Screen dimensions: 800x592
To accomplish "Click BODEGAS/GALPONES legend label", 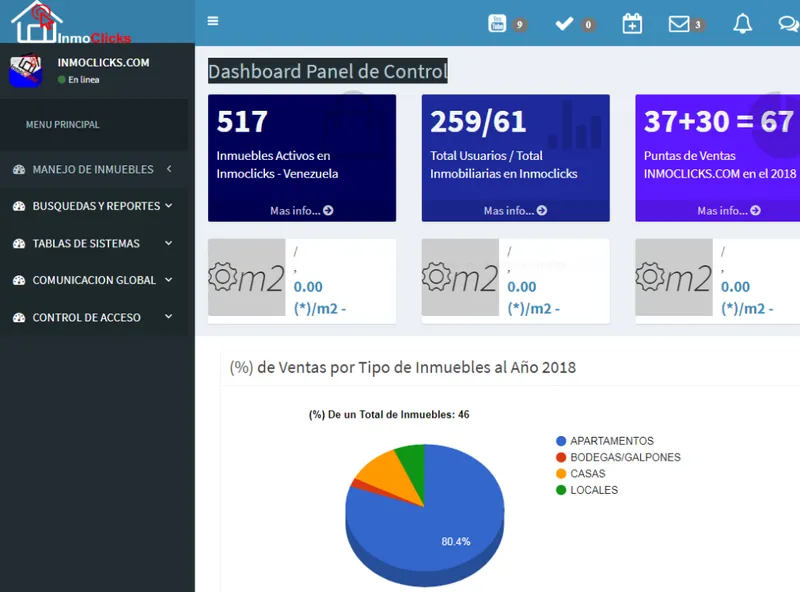I will point(626,457).
